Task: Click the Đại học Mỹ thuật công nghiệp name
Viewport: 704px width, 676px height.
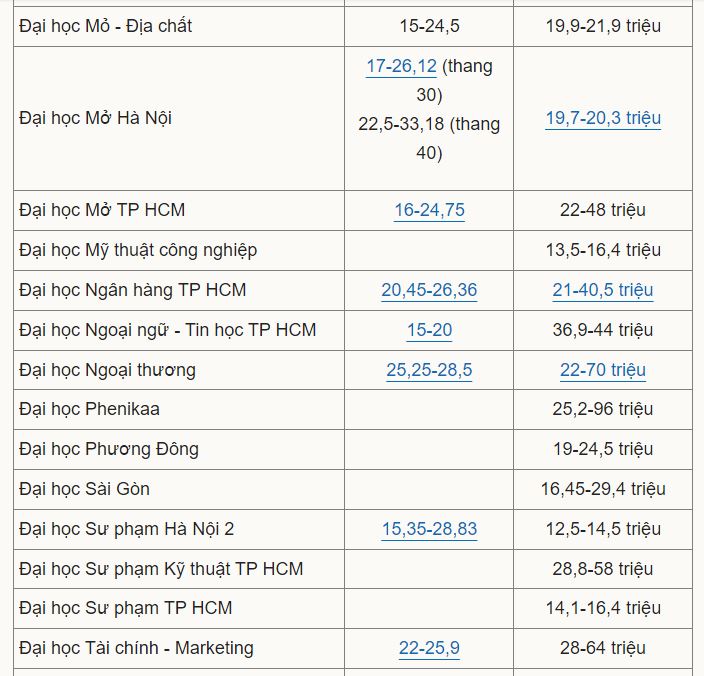Action: [x=138, y=250]
